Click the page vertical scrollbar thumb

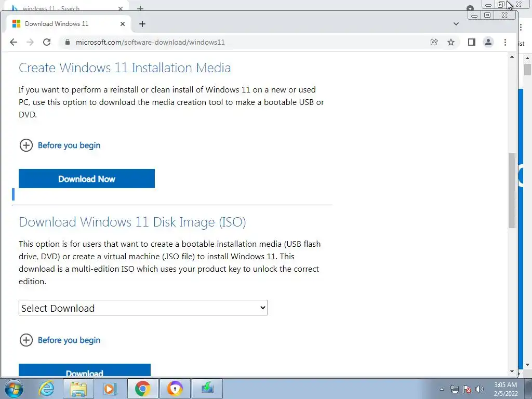click(512, 190)
